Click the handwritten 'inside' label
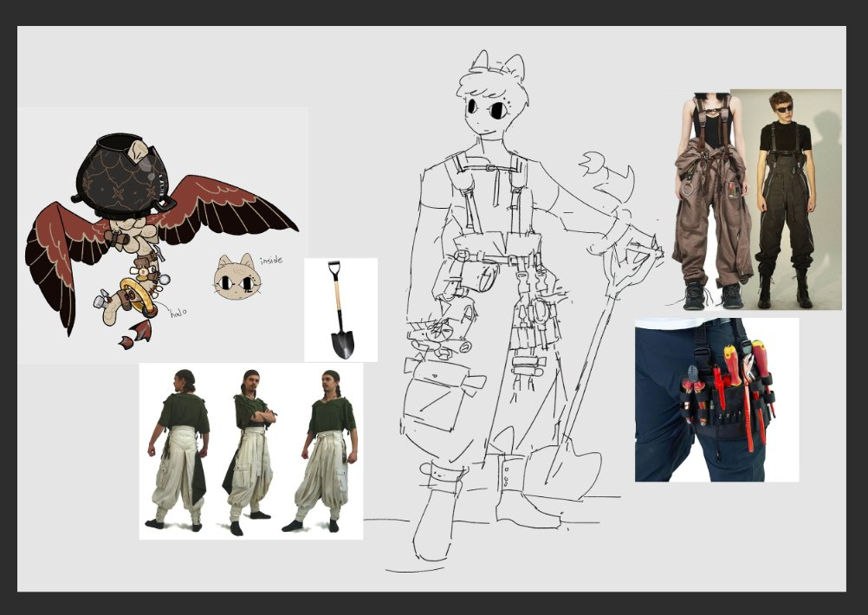Screen dimensions: 868x615 269,260
